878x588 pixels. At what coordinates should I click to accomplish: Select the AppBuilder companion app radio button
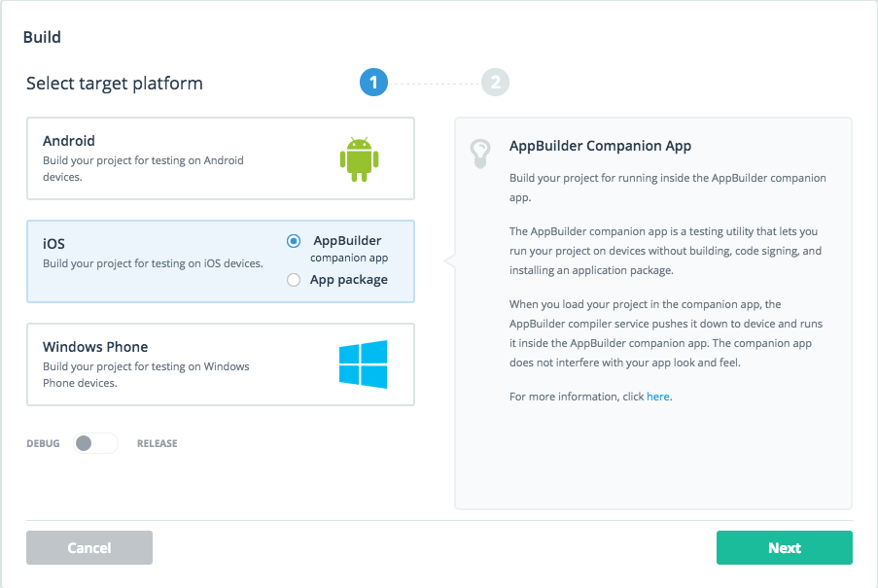[x=294, y=241]
